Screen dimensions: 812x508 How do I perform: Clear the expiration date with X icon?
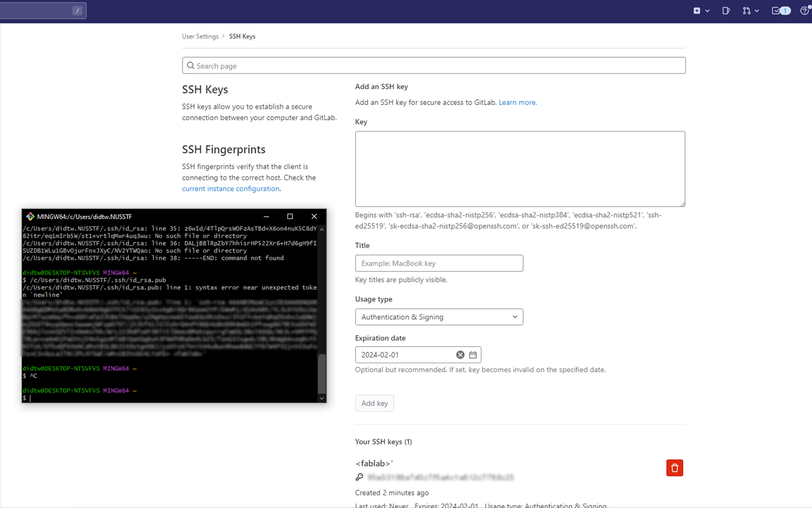click(x=461, y=355)
